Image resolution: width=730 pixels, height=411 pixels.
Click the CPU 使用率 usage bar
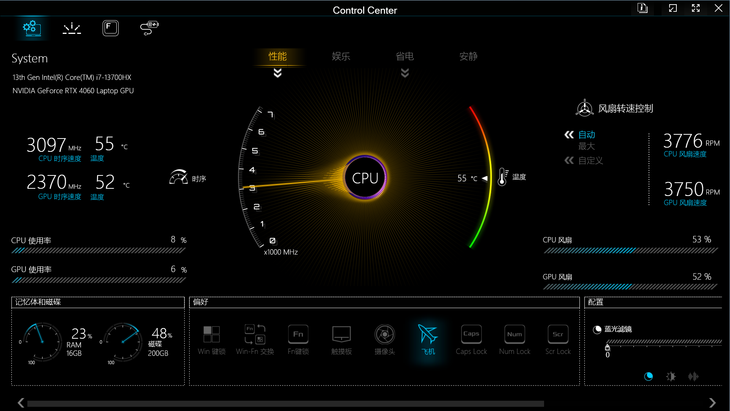99,250
